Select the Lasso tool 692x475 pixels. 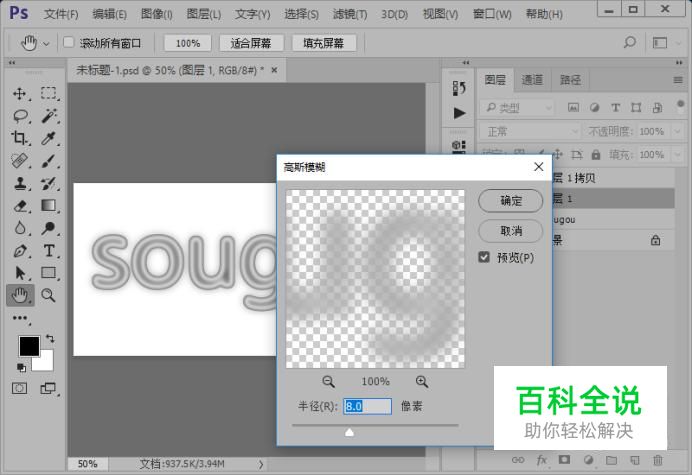click(19, 116)
